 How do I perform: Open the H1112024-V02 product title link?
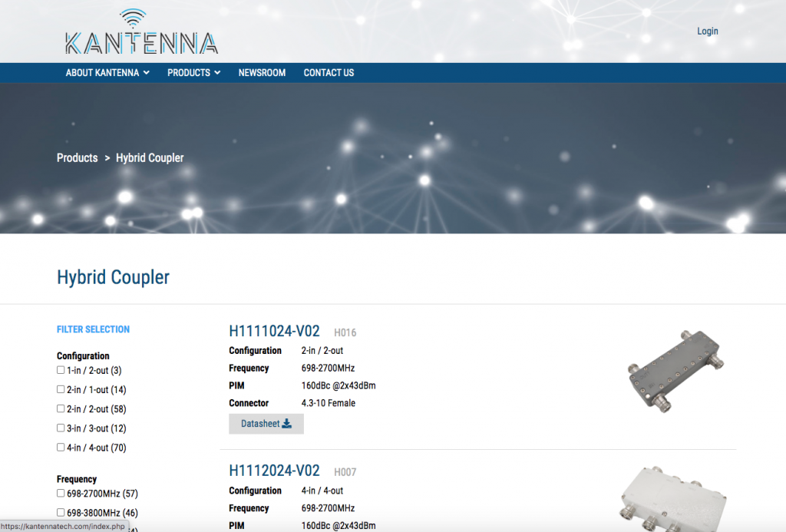tap(274, 471)
